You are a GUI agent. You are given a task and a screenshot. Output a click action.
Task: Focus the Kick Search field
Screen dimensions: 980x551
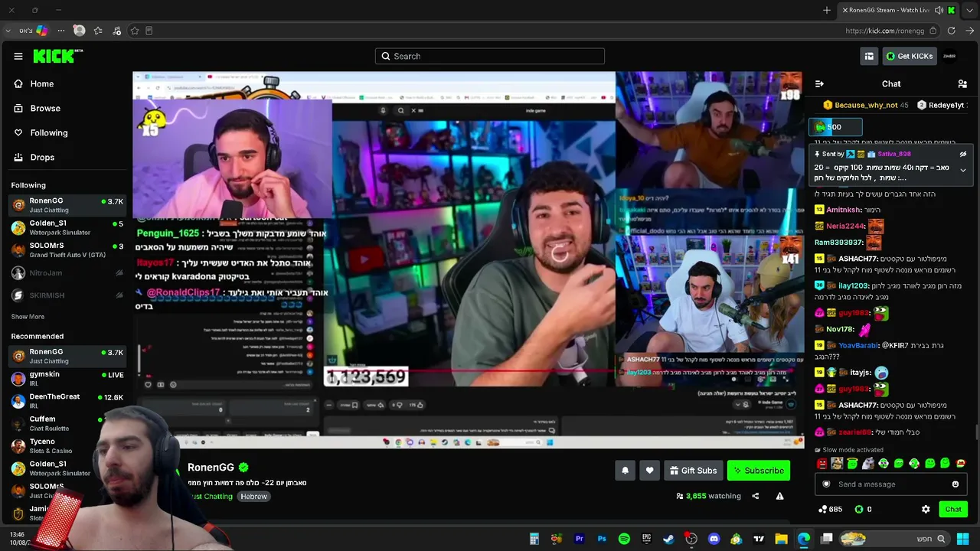point(490,56)
